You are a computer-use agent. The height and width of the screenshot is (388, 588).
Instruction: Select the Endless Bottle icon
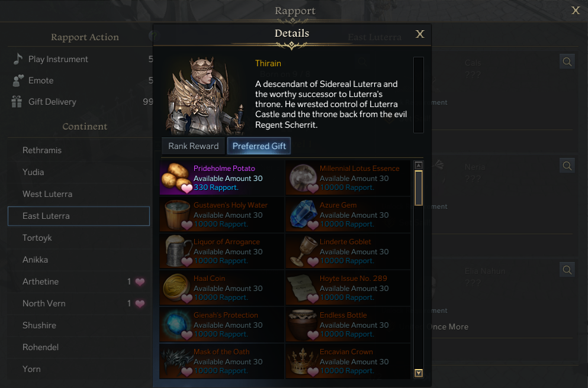302,325
